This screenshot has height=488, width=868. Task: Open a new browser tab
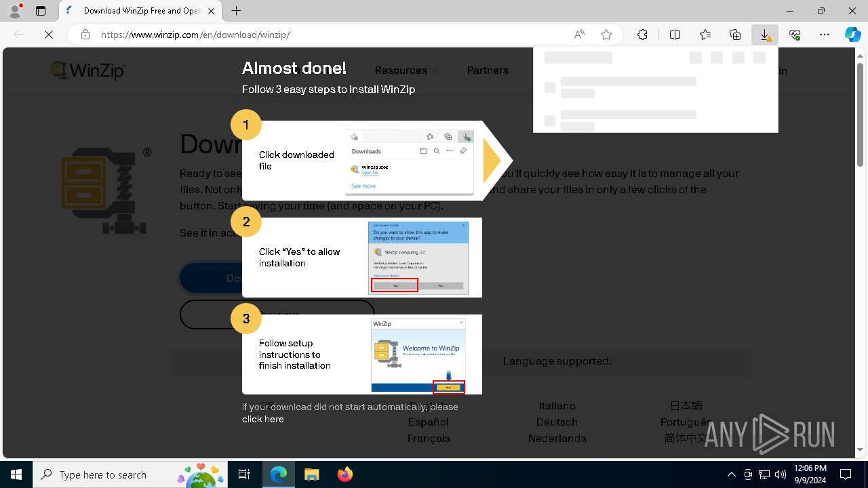pyautogui.click(x=236, y=11)
